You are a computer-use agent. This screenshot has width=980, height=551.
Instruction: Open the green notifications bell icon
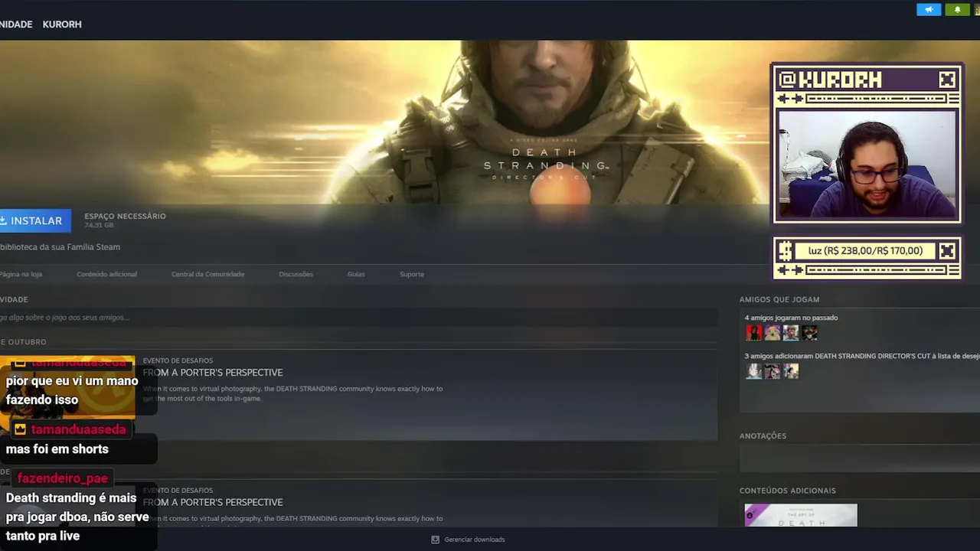pyautogui.click(x=957, y=9)
